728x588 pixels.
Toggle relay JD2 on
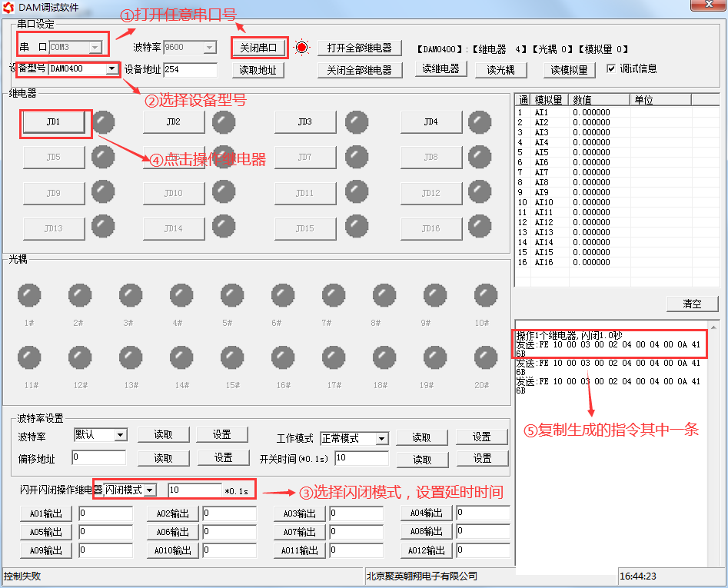tap(174, 121)
